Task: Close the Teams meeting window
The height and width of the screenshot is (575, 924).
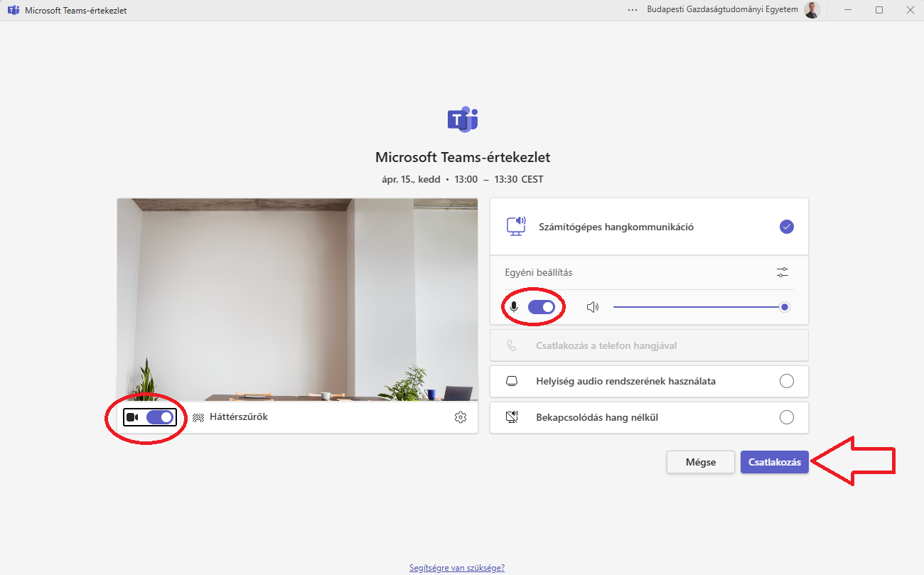Action: 910,10
